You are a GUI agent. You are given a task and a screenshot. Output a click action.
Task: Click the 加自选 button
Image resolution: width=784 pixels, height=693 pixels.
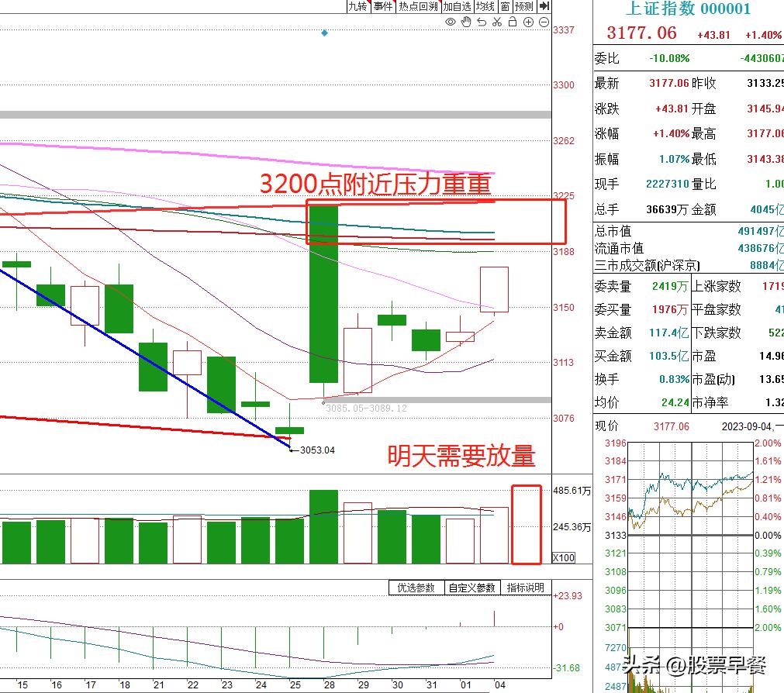click(457, 6)
